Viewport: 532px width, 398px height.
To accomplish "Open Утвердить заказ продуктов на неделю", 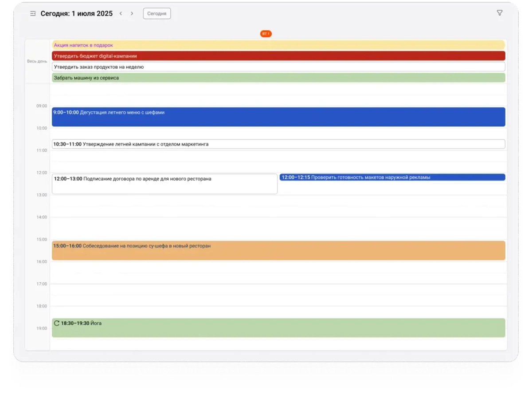I will point(278,67).
